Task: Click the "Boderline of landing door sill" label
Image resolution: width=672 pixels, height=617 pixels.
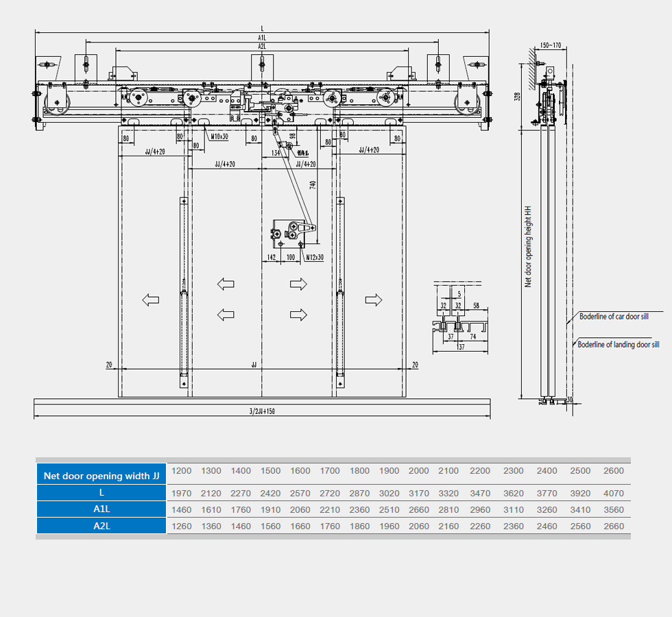Action: pyautogui.click(x=618, y=345)
